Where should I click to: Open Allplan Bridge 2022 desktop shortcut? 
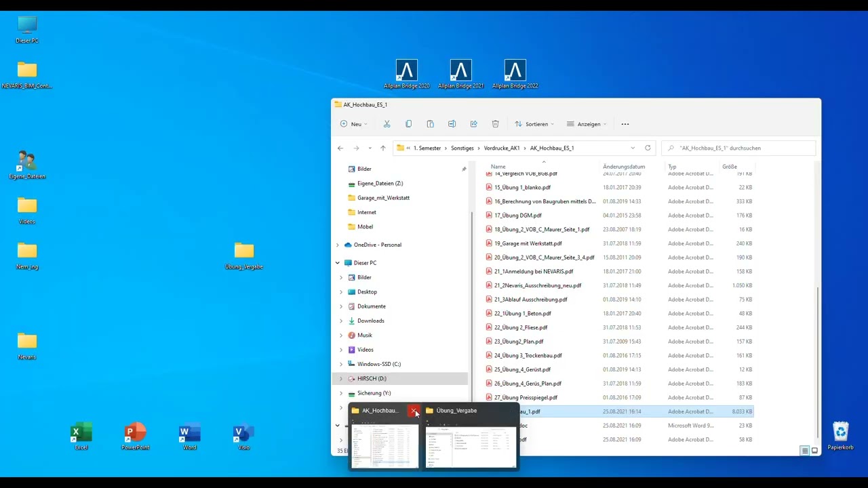(515, 74)
